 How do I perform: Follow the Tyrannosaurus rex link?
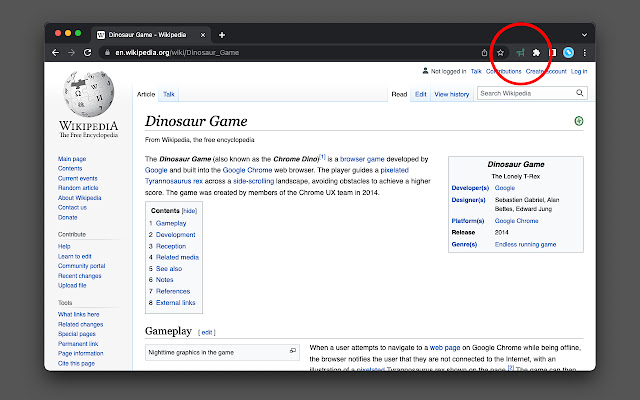click(x=174, y=181)
